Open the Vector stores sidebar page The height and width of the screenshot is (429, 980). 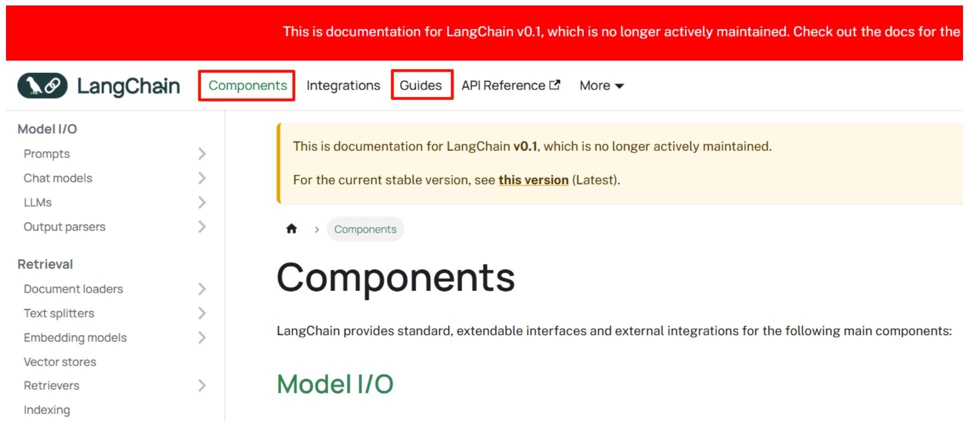click(60, 361)
